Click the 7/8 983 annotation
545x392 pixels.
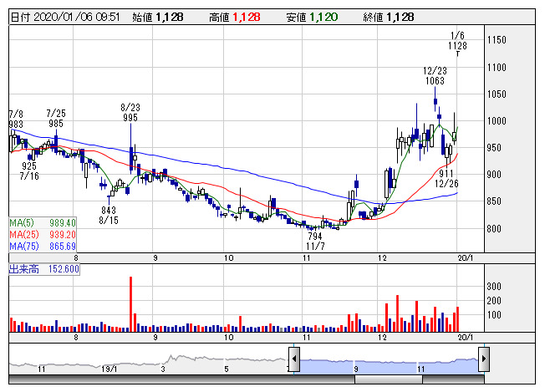16,120
